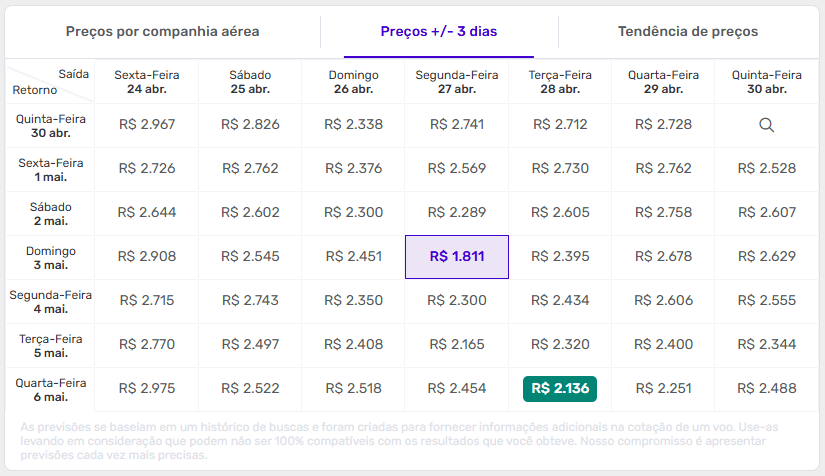Select the highlighted R$ 1.811 price cell
Viewport: 825px width, 476px height.
(x=457, y=257)
